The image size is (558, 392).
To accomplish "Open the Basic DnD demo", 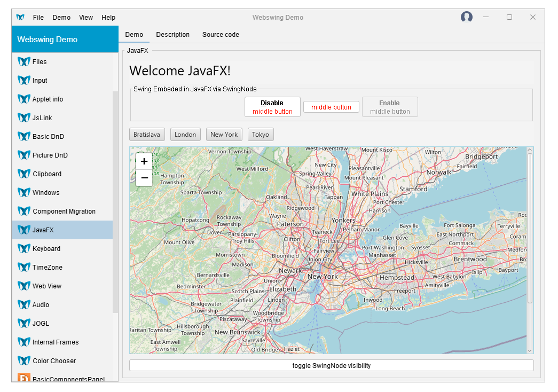I will tap(62, 136).
